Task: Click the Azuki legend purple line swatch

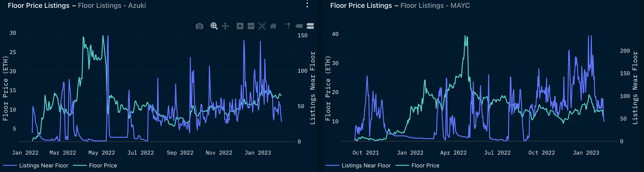Action: 10,166
